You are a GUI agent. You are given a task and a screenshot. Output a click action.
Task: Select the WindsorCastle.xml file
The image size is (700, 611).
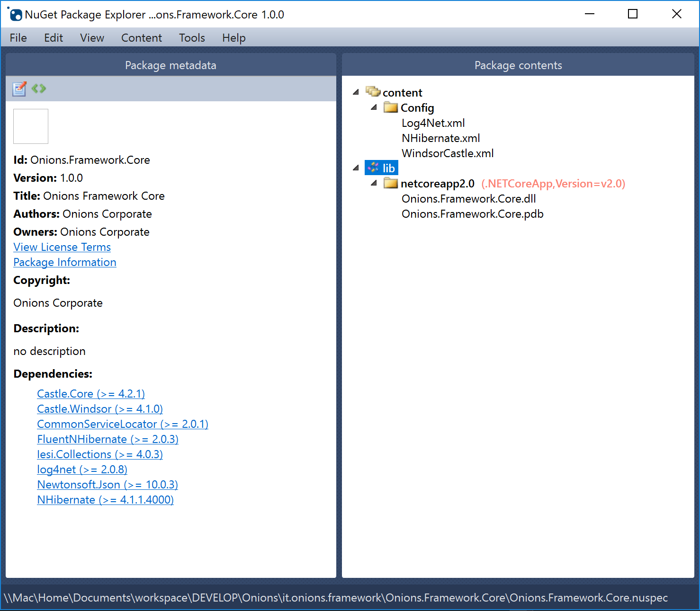pyautogui.click(x=448, y=153)
